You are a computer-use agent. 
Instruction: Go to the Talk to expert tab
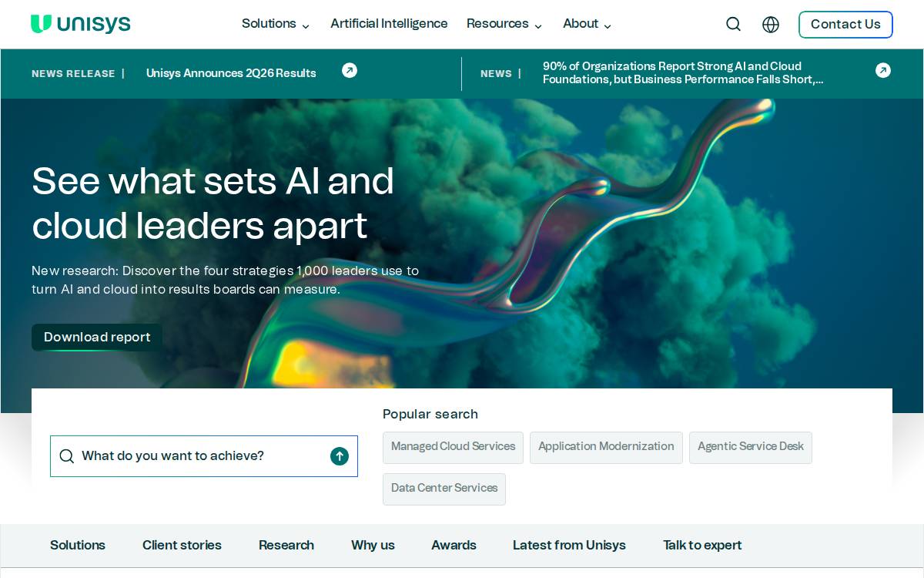[x=702, y=546]
